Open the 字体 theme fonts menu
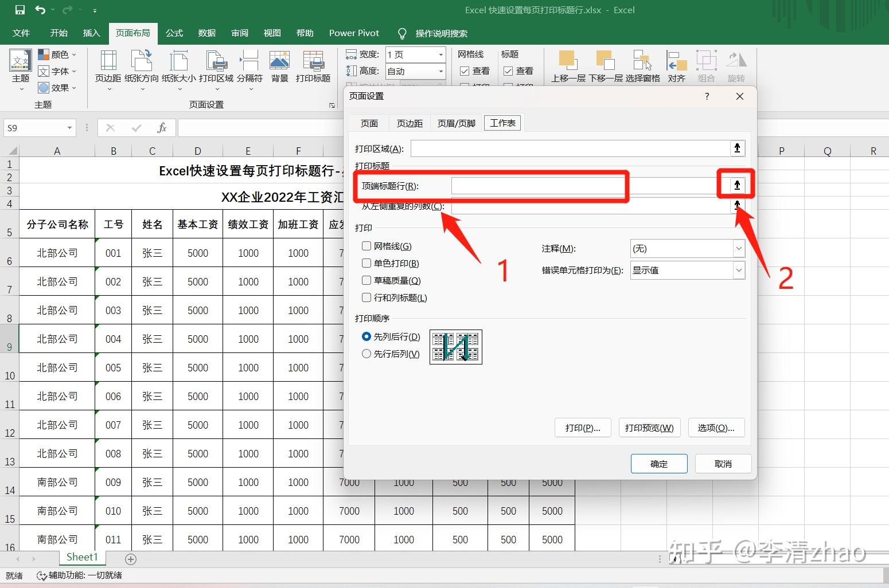Screen dimensions: 889x588 [57, 71]
